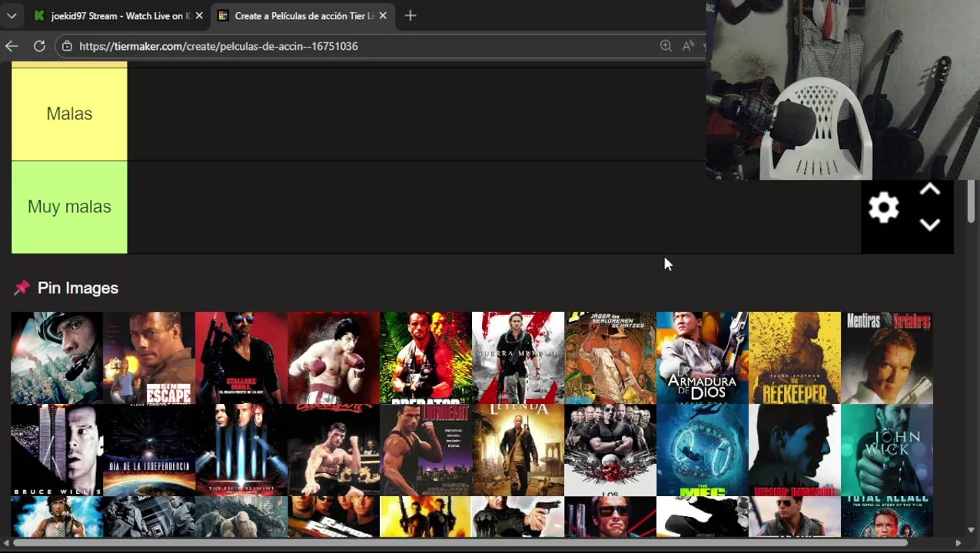This screenshot has height=553, width=980.
Task: Select the Sin Escape poster
Action: tap(149, 358)
